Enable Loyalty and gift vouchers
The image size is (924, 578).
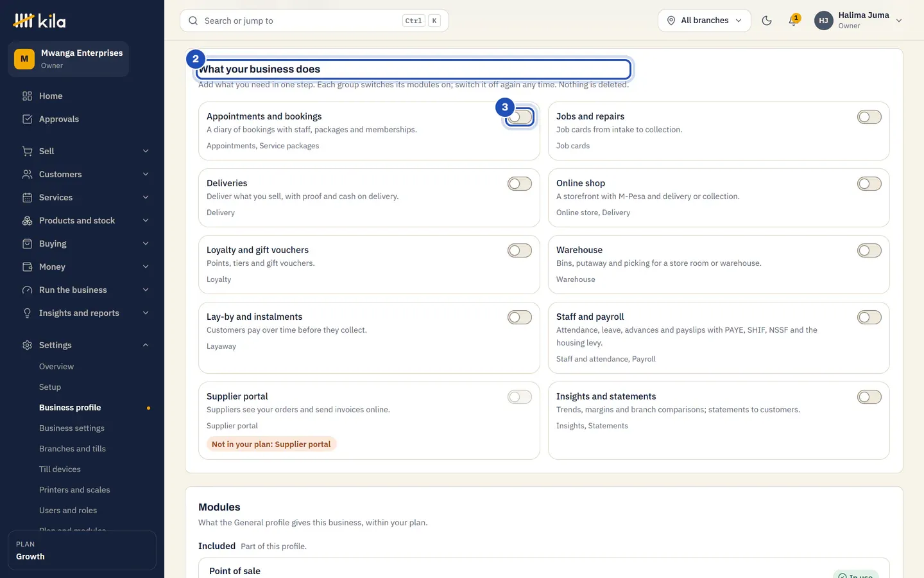520,250
